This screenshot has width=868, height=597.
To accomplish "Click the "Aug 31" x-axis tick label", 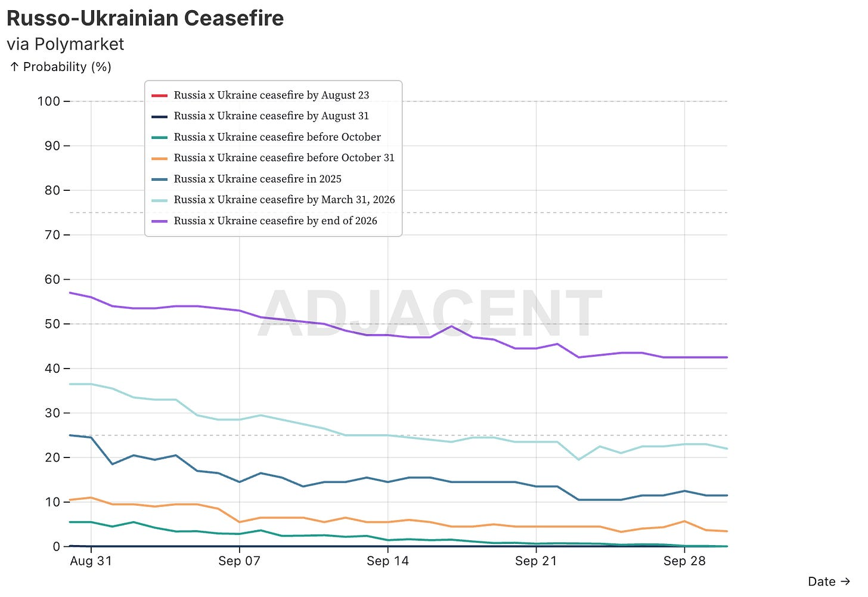I will (91, 561).
